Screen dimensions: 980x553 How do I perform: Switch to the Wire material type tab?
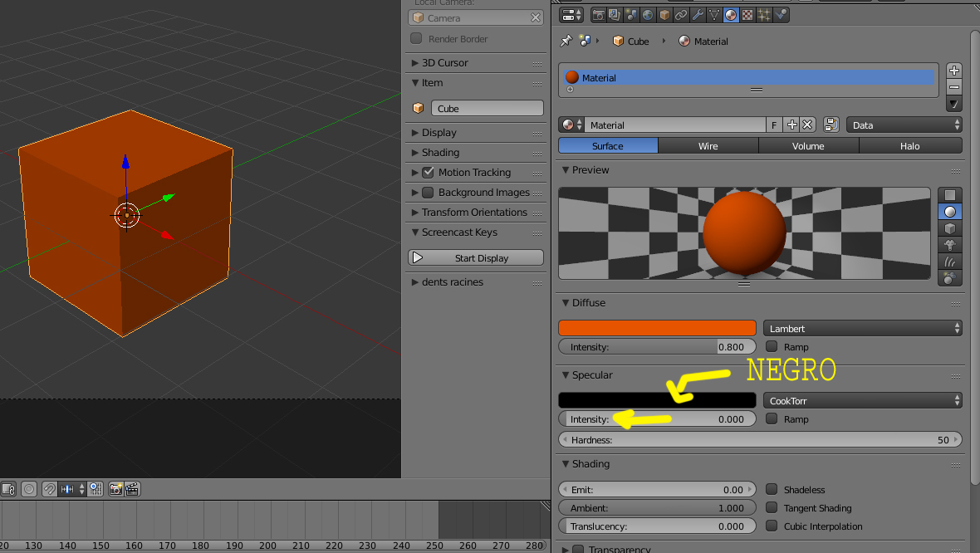[x=708, y=146]
